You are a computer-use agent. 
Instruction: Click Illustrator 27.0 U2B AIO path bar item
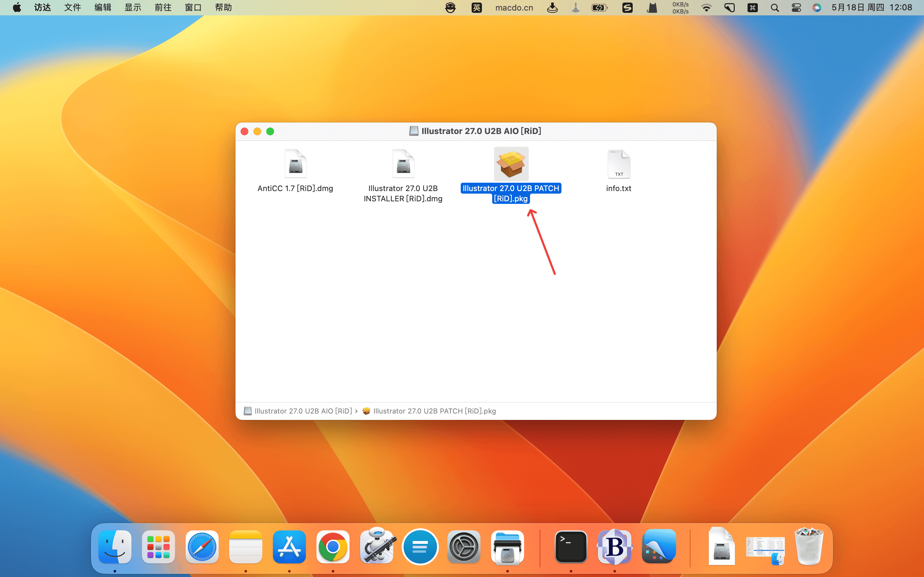tap(303, 411)
